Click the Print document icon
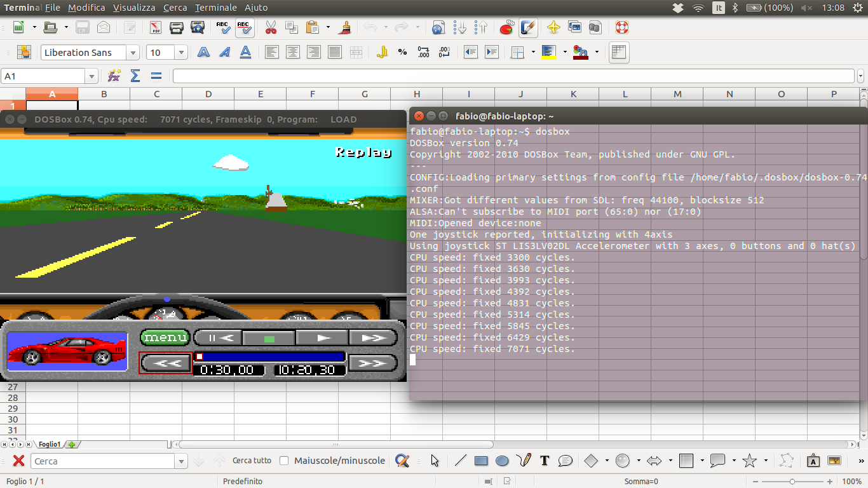868x488 pixels. (x=177, y=27)
